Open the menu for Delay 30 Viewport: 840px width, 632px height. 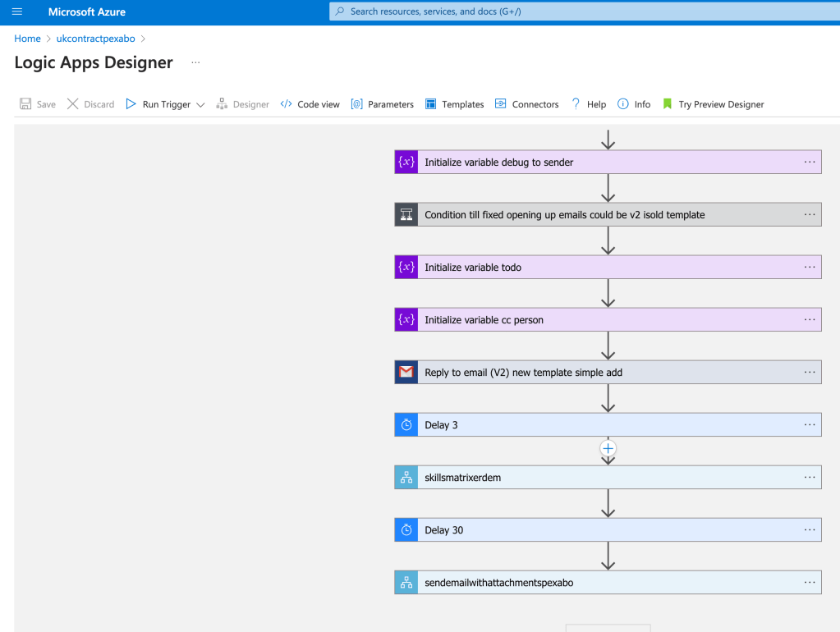click(x=810, y=529)
